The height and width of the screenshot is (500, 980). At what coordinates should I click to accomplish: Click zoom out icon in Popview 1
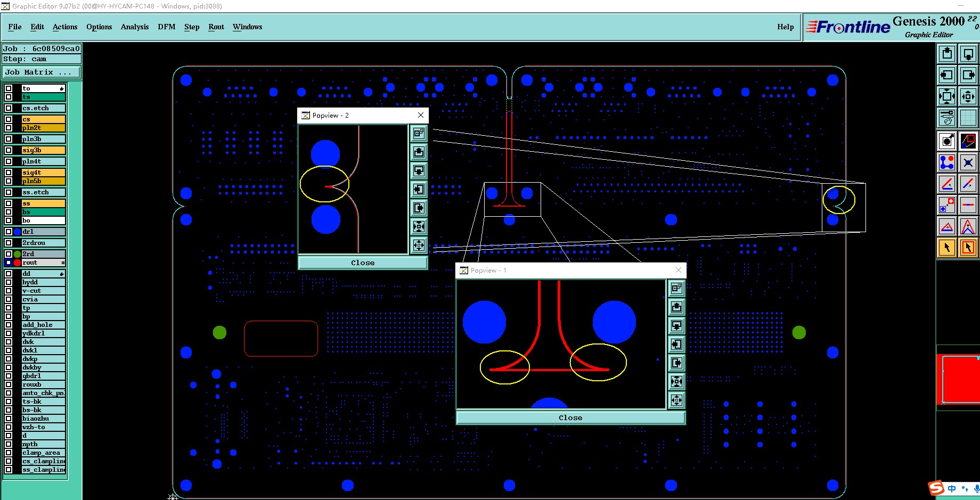[677, 400]
